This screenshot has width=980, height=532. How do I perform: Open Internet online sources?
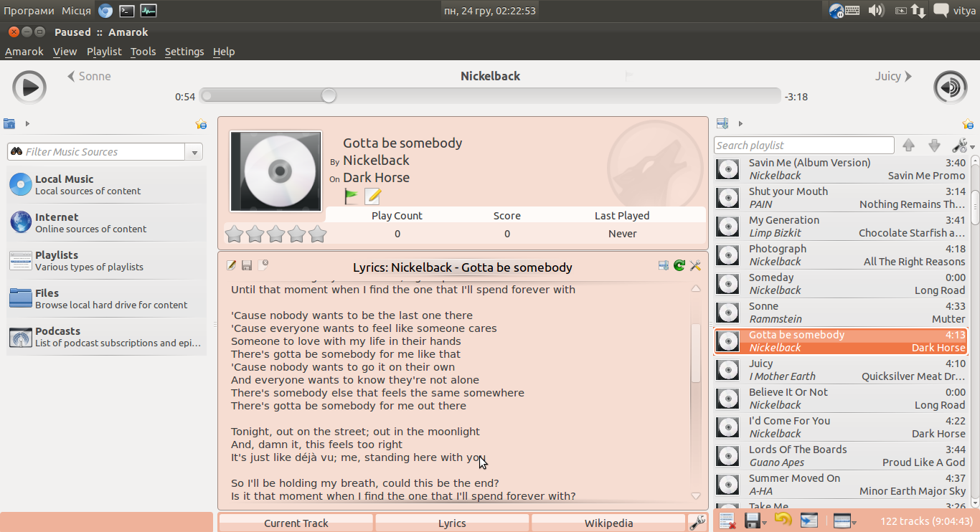(106, 223)
